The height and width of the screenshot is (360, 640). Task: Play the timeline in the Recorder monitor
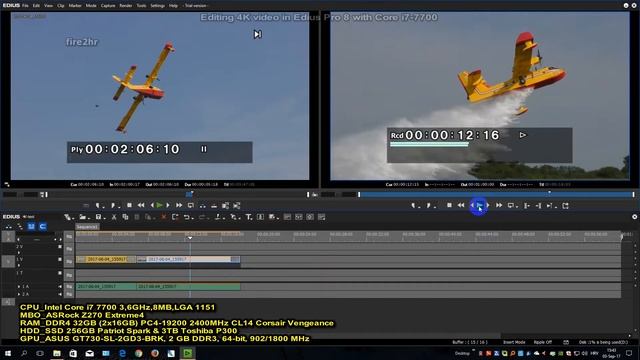click(x=480, y=205)
